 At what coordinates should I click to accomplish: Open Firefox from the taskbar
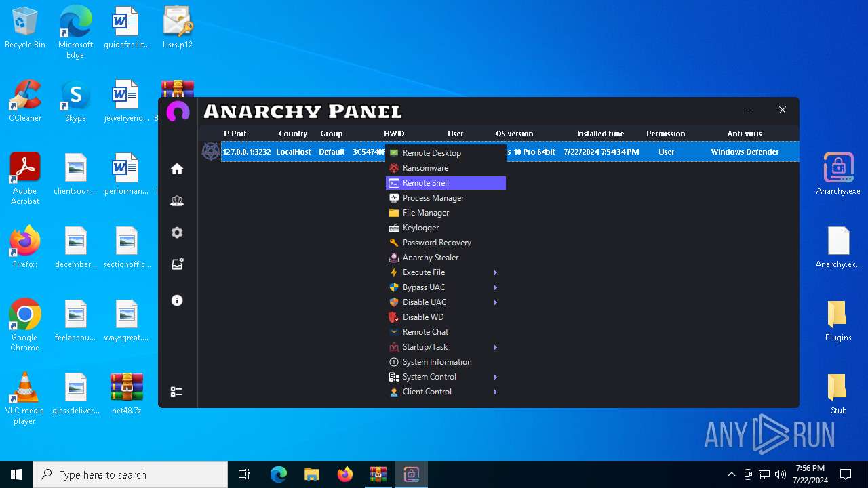pyautogui.click(x=345, y=474)
